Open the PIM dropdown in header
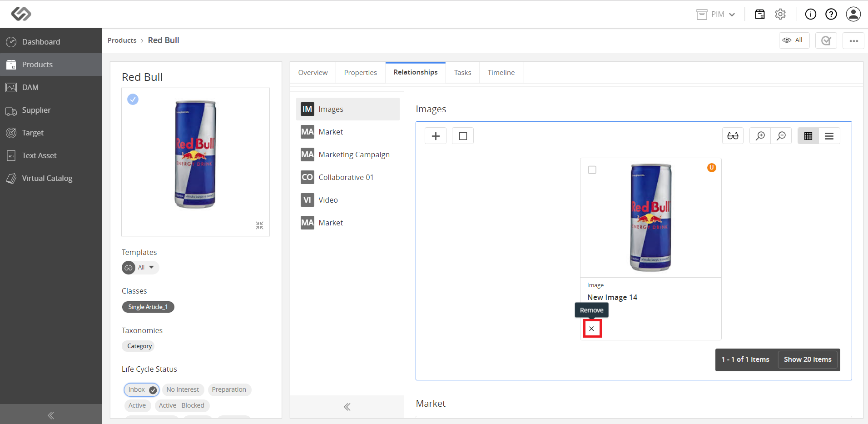Image resolution: width=868 pixels, height=424 pixels. 716,14
